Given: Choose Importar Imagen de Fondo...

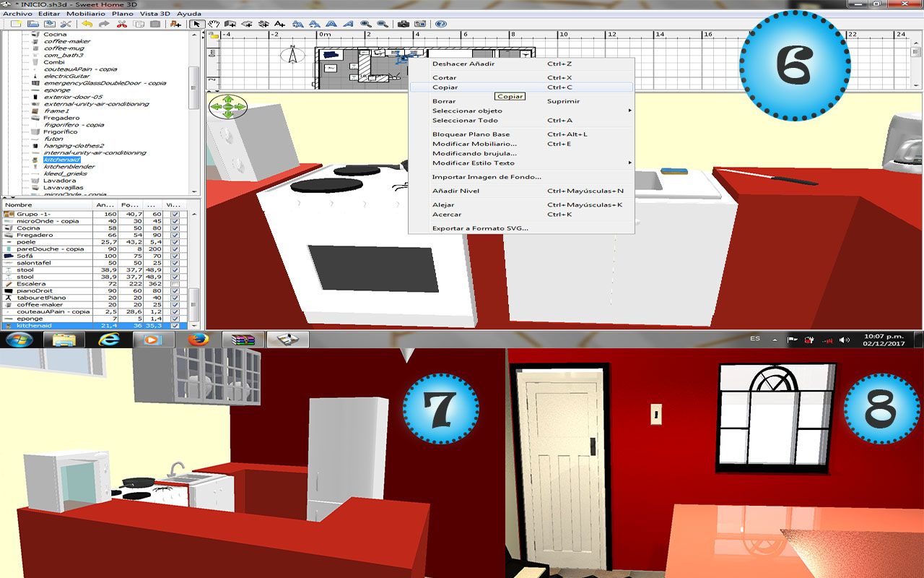Looking at the screenshot, I should [x=521, y=177].
